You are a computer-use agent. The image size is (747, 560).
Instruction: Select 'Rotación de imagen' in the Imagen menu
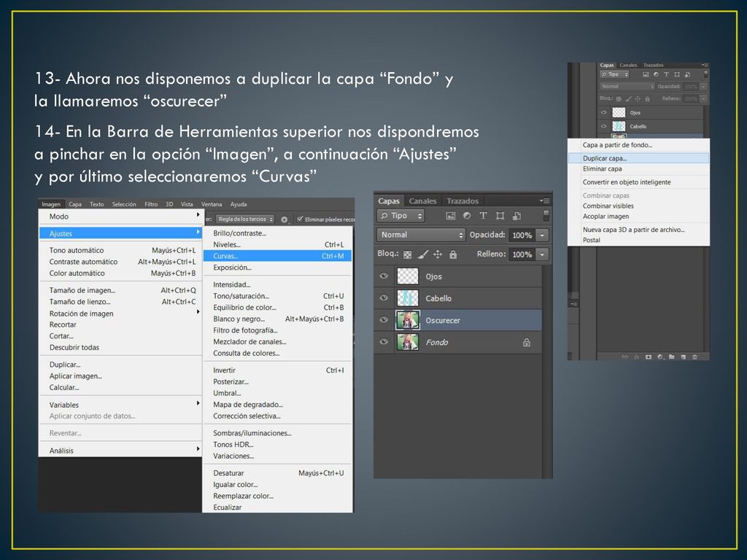click(120, 314)
